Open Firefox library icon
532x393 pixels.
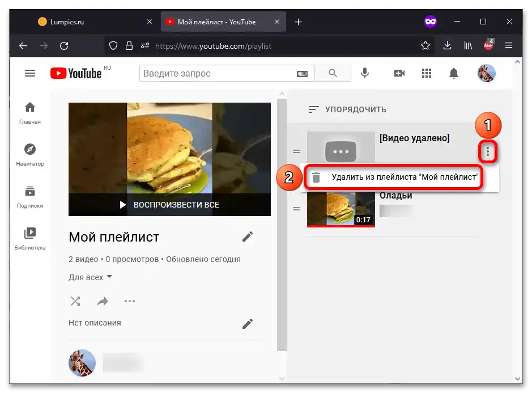coord(468,45)
